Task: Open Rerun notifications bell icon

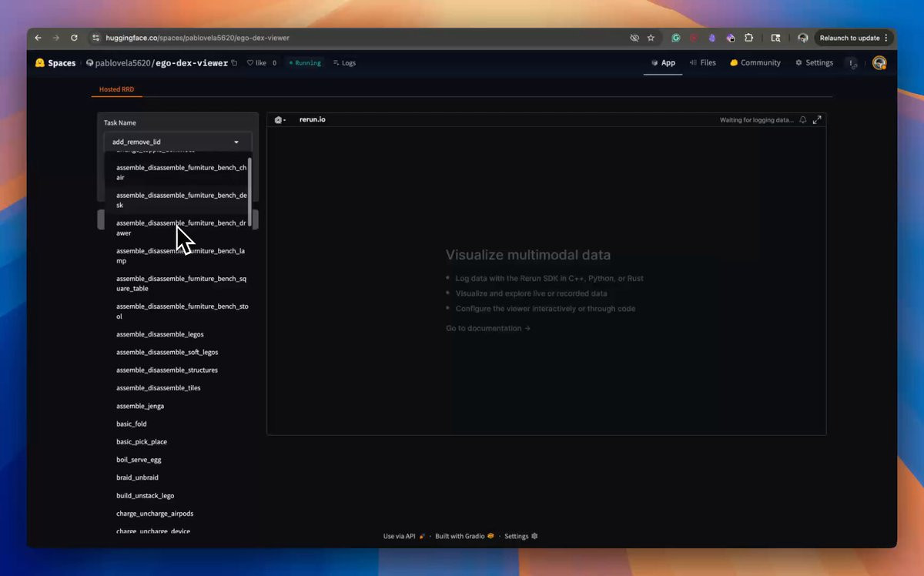Action: pyautogui.click(x=803, y=120)
